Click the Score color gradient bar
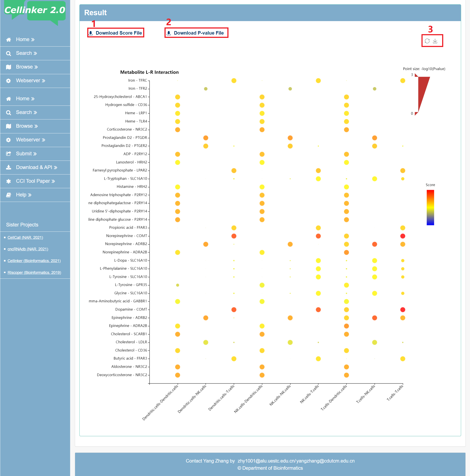Image resolution: width=470 pixels, height=476 pixels. (430, 208)
